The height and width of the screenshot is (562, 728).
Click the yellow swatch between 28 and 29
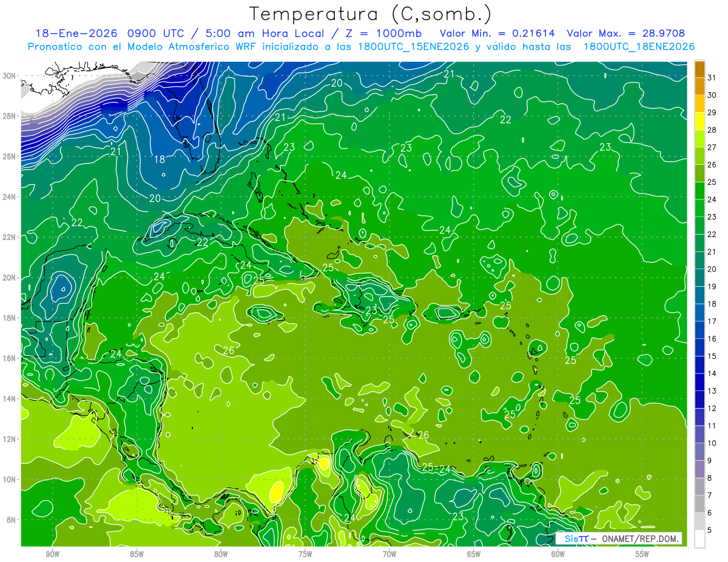pos(699,121)
